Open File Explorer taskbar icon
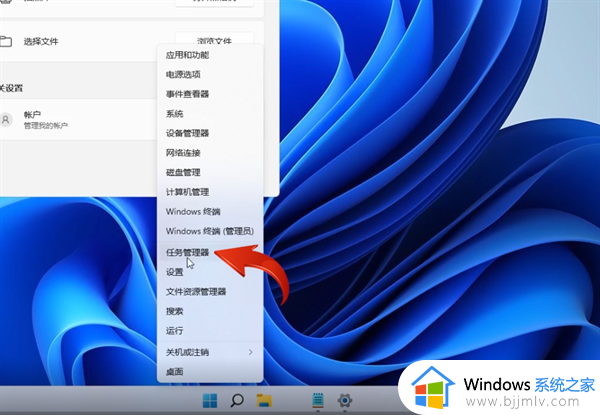Viewport: 600px width, 415px height. pyautogui.click(x=264, y=400)
